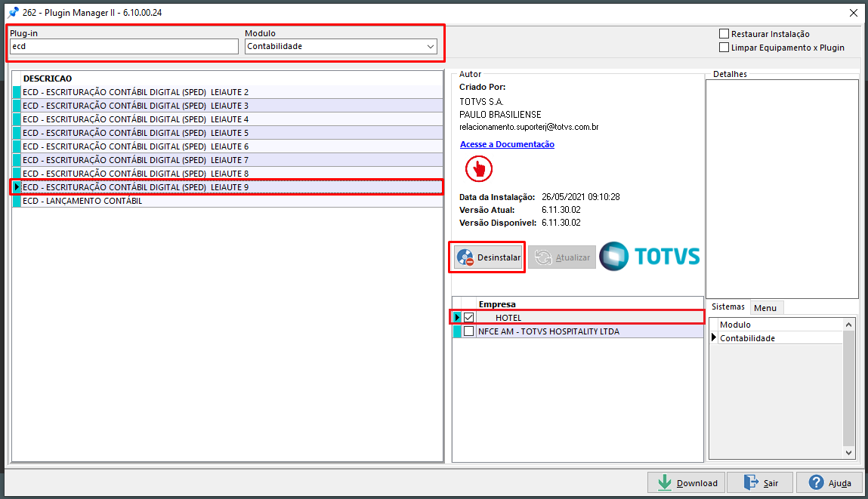Select the ECD LEIAUTE 5 row
Screen dimensions: 868x499
click(227, 133)
